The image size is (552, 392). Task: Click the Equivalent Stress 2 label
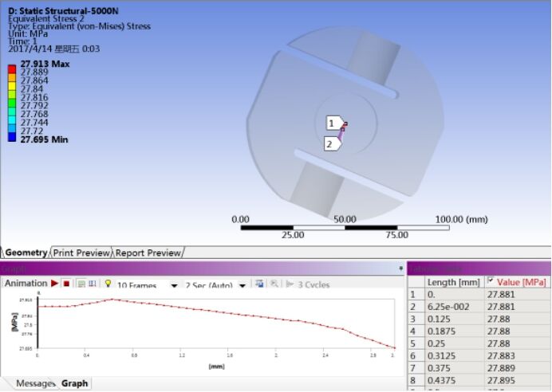46,18
